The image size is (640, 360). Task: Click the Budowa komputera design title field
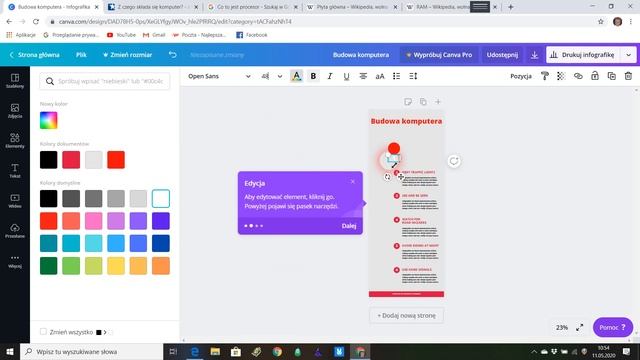[x=361, y=55]
